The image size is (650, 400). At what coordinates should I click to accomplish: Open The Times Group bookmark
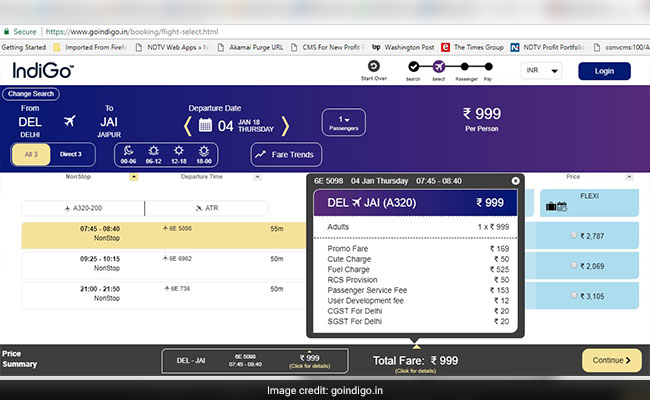pyautogui.click(x=472, y=47)
